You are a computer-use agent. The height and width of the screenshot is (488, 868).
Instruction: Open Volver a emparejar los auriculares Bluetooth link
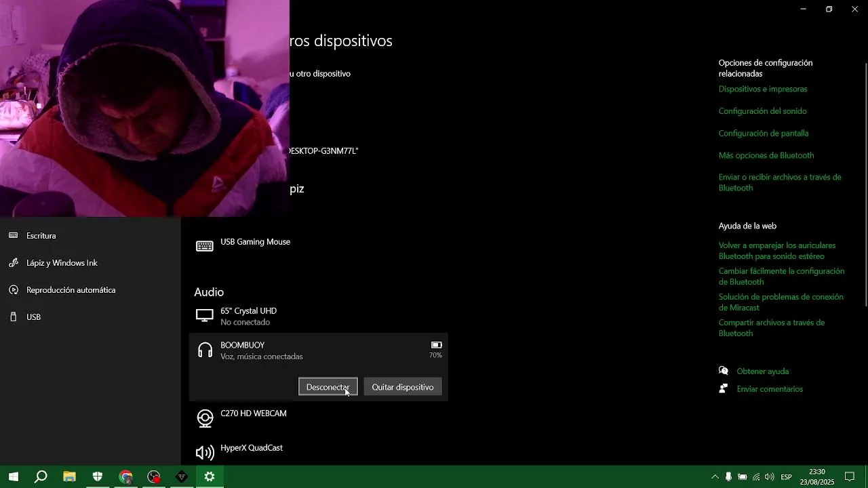coord(777,251)
